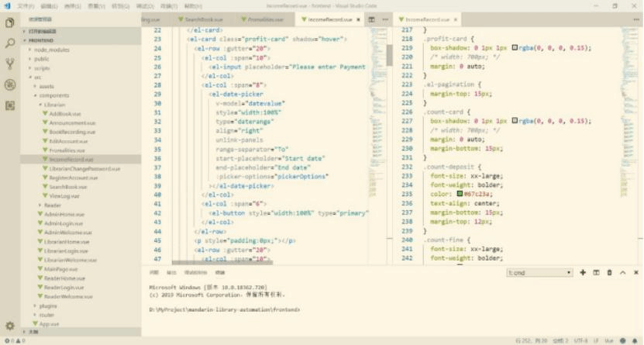Select the '1: cmd' terminal dropdown

click(539, 273)
